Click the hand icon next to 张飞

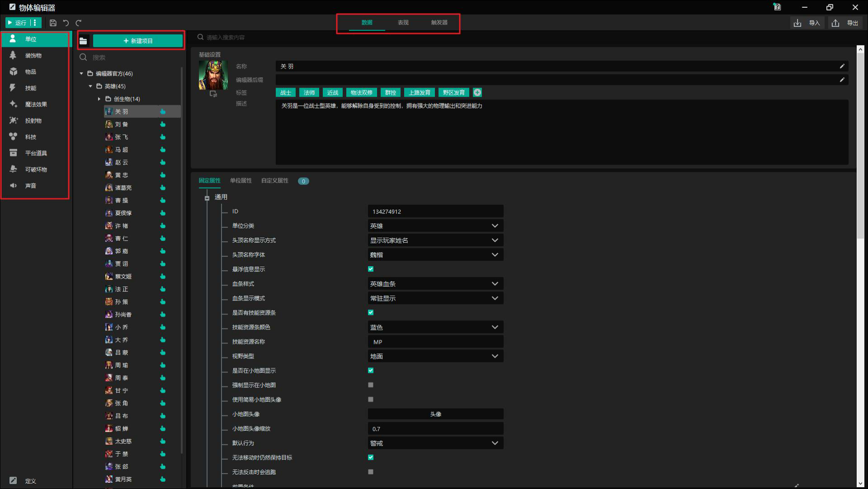coord(163,137)
